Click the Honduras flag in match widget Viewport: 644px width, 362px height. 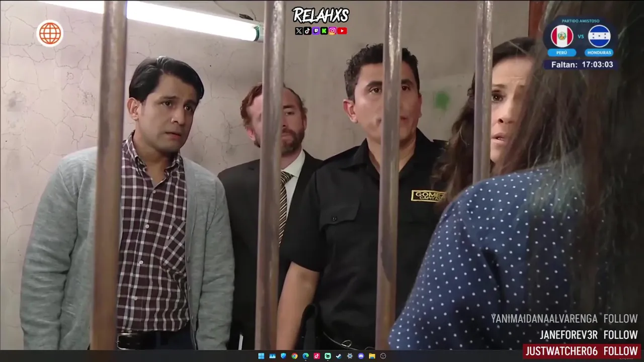point(599,36)
